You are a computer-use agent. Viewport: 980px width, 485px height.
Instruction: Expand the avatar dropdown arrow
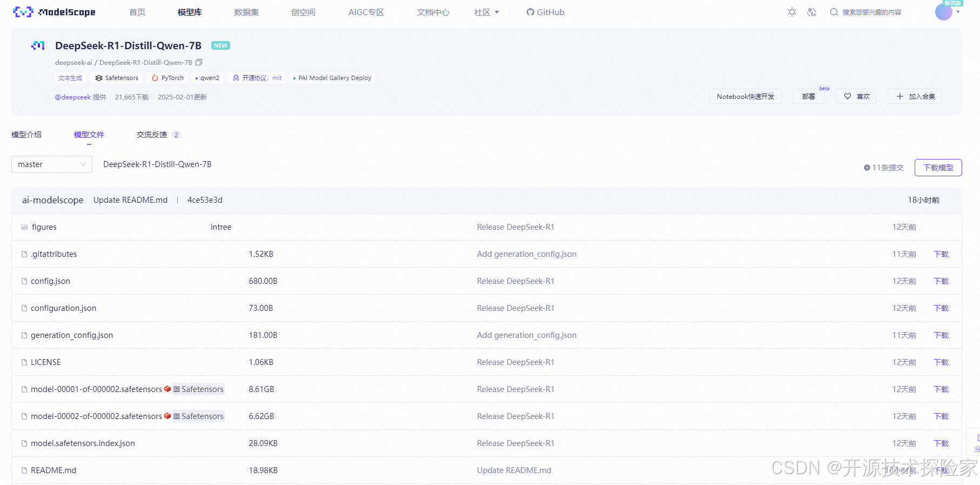point(958,12)
